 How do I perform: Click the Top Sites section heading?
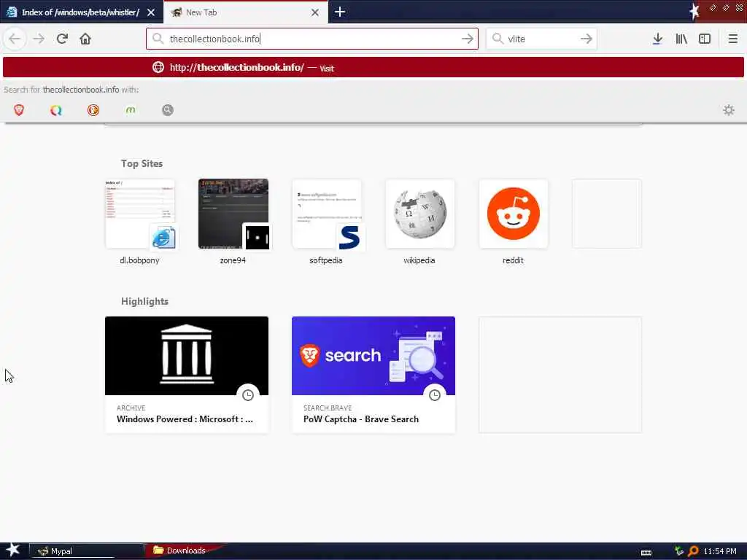[x=142, y=163]
